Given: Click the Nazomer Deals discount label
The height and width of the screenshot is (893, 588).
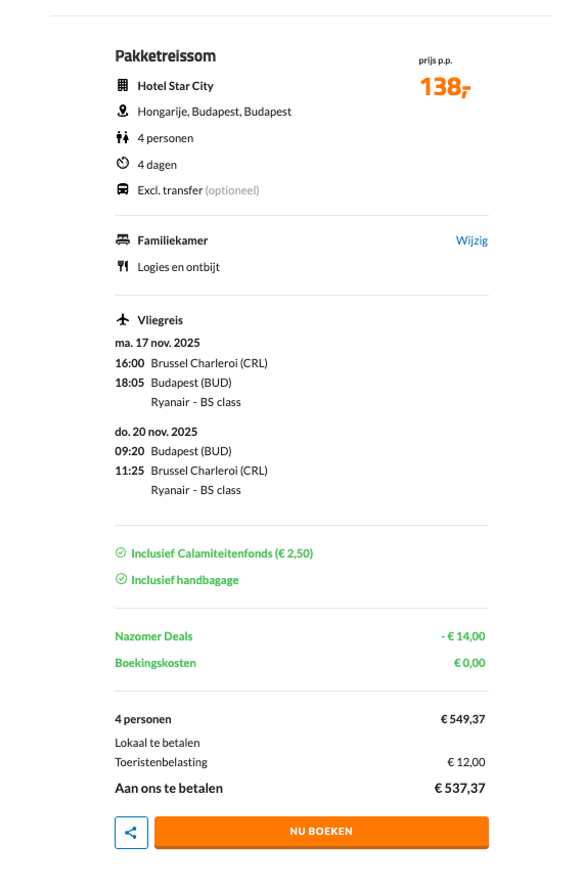Looking at the screenshot, I should [154, 636].
